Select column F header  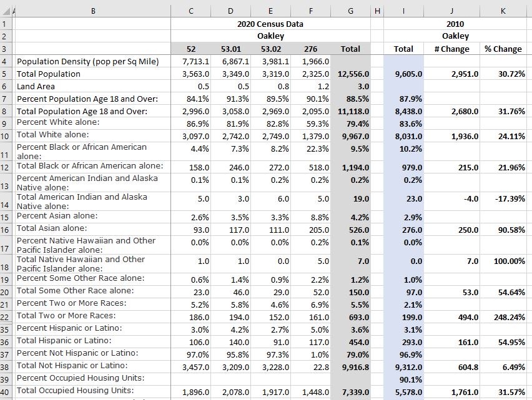pos(310,11)
